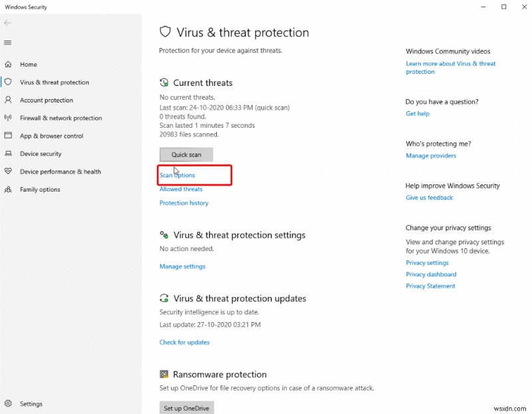Open Scan options link
532x414 pixels.
[x=178, y=175]
